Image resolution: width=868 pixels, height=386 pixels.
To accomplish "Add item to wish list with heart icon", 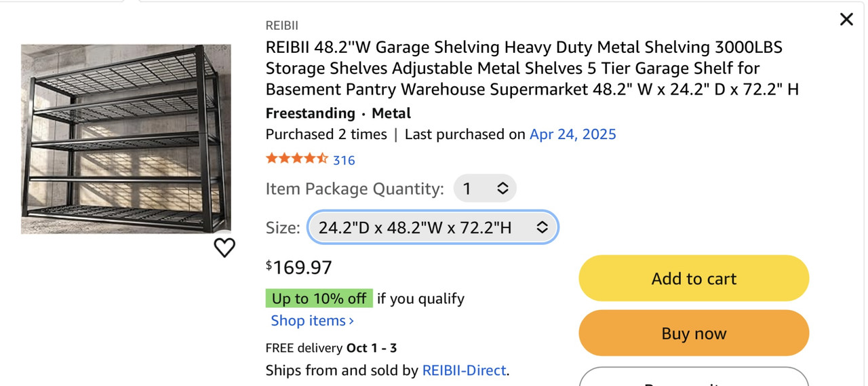I will 224,248.
